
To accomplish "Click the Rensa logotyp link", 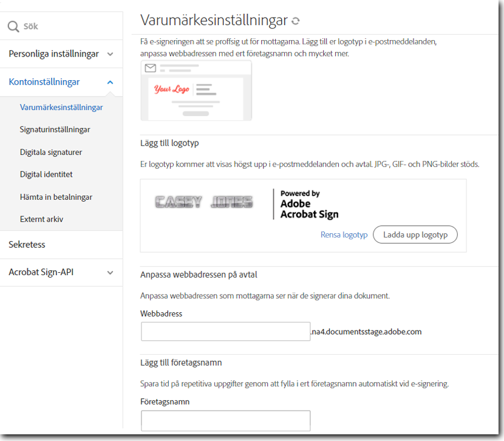I will (x=344, y=235).
